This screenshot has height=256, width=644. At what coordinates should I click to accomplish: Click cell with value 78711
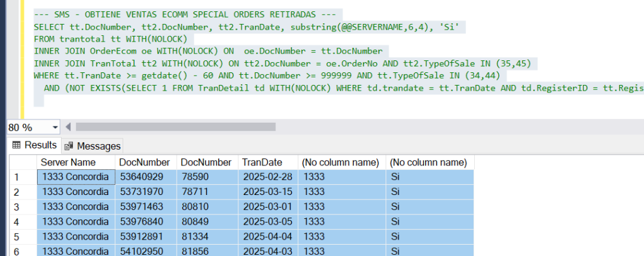(x=208, y=192)
